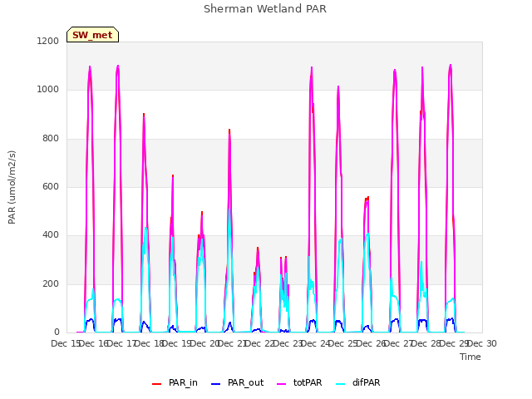
Task: Click the 1000 y-axis tick label
Action: 48,90
